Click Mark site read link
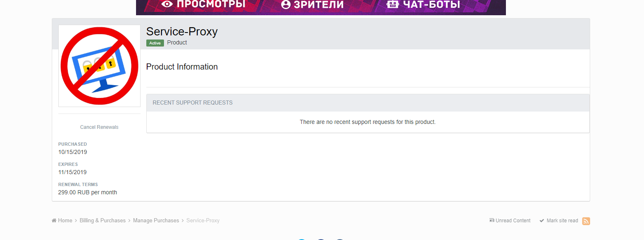This screenshot has height=240, width=644. click(x=562, y=221)
